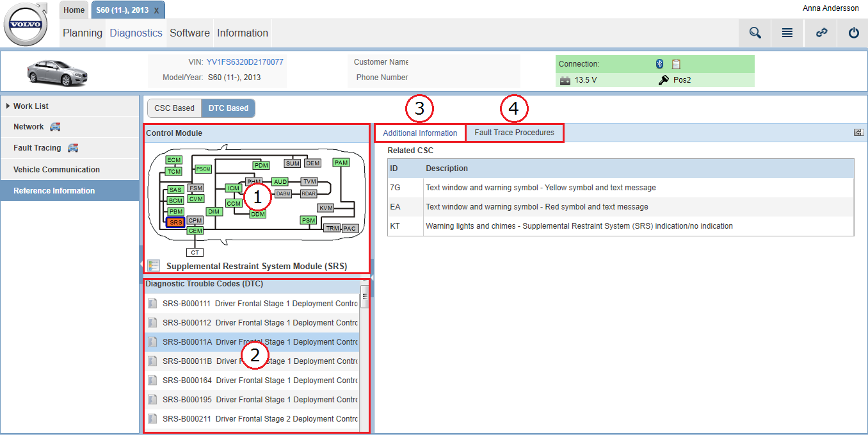This screenshot has width=868, height=435.
Task: Select the CVM module node
Action: coord(196,199)
